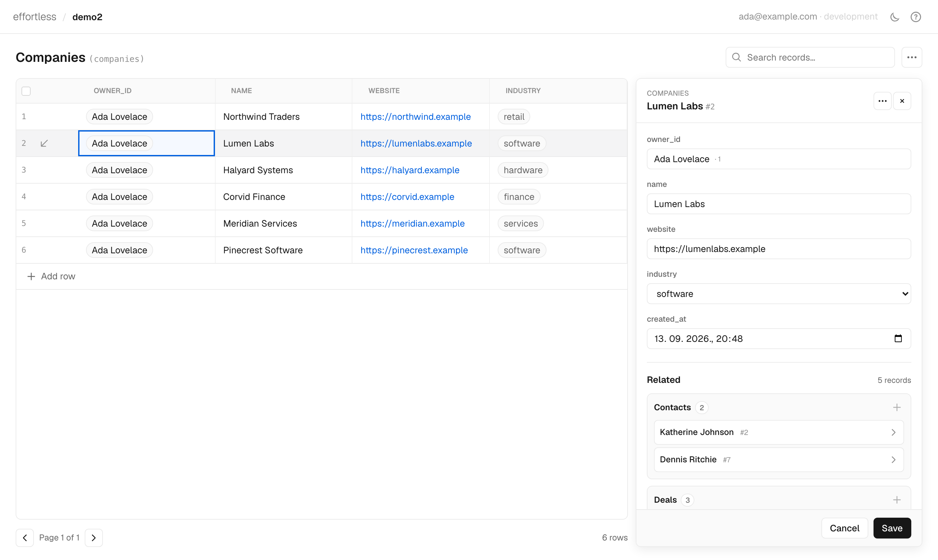Go to previous page arrow
The height and width of the screenshot is (560, 938).
25,537
